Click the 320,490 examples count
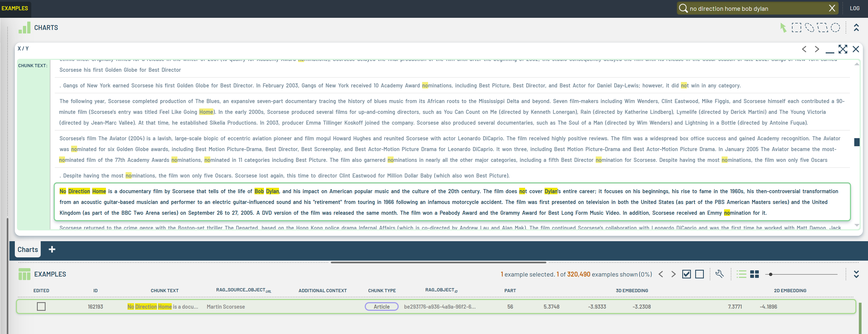 pos(578,274)
